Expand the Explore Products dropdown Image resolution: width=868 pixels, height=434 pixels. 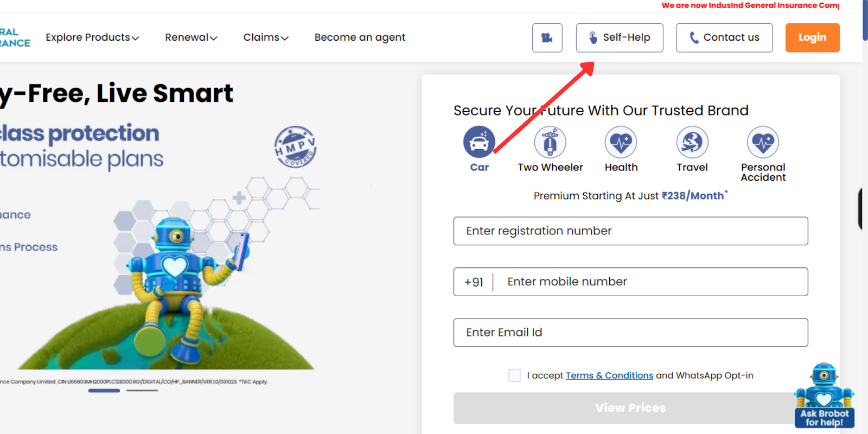[92, 37]
